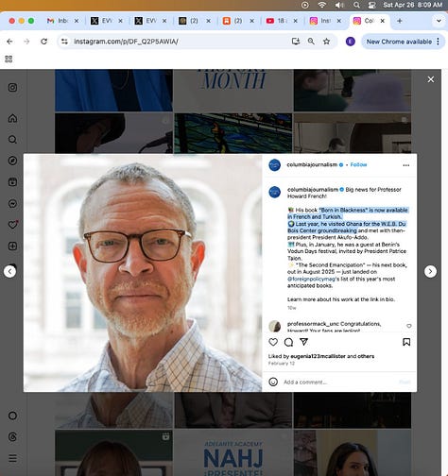The width and height of the screenshot is (448, 476).
Task: Click Follow next to columbiajournalism
Action: click(358, 164)
